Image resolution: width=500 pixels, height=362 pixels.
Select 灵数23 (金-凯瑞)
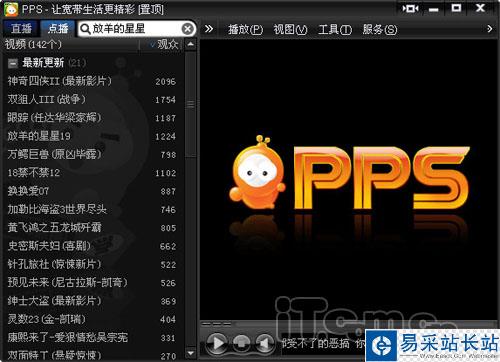[47, 319]
